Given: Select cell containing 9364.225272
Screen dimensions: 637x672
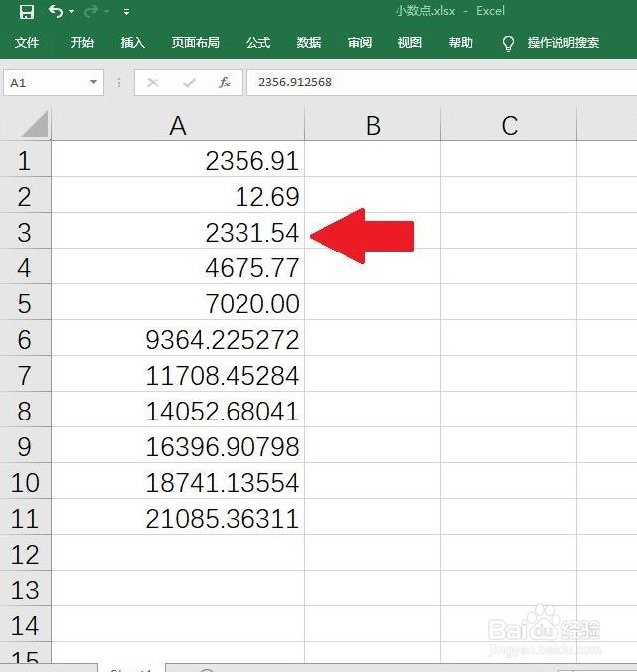Looking at the screenshot, I should [178, 339].
